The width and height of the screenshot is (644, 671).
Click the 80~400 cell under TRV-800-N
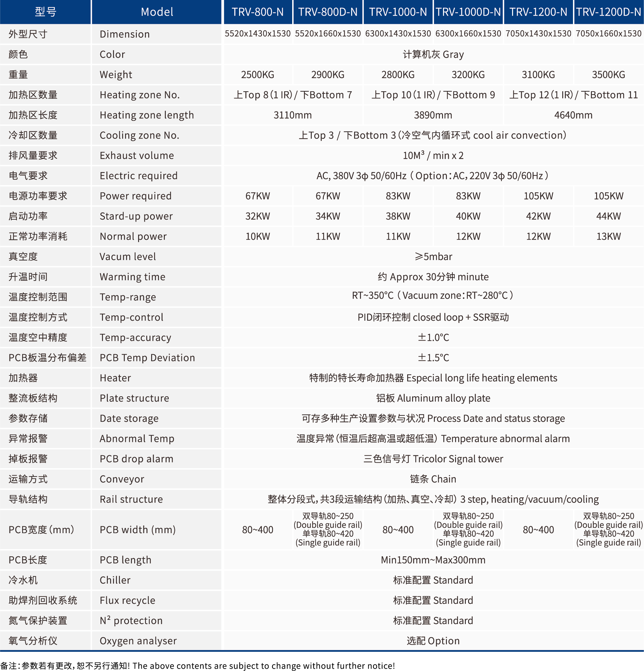[258, 530]
